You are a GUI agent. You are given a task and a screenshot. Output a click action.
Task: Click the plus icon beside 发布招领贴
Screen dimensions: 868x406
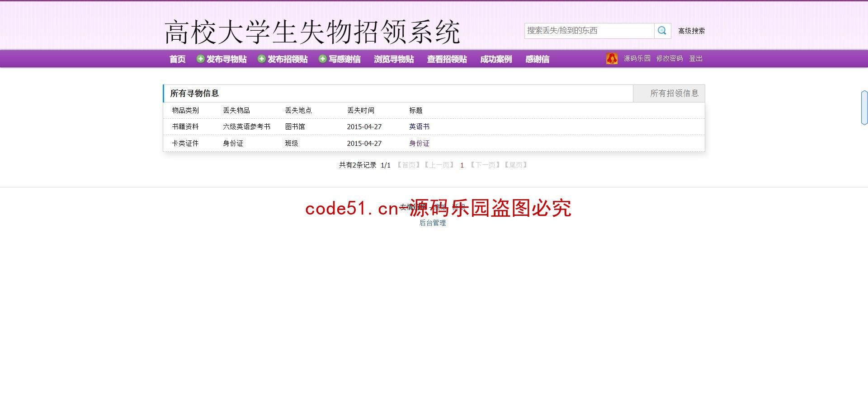tap(261, 59)
